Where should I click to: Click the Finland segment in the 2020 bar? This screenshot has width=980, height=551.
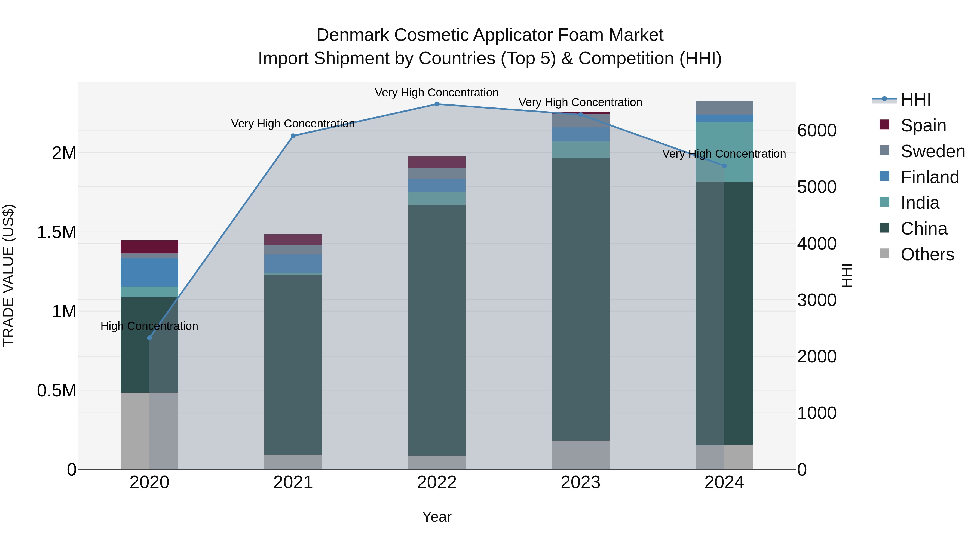(x=149, y=273)
